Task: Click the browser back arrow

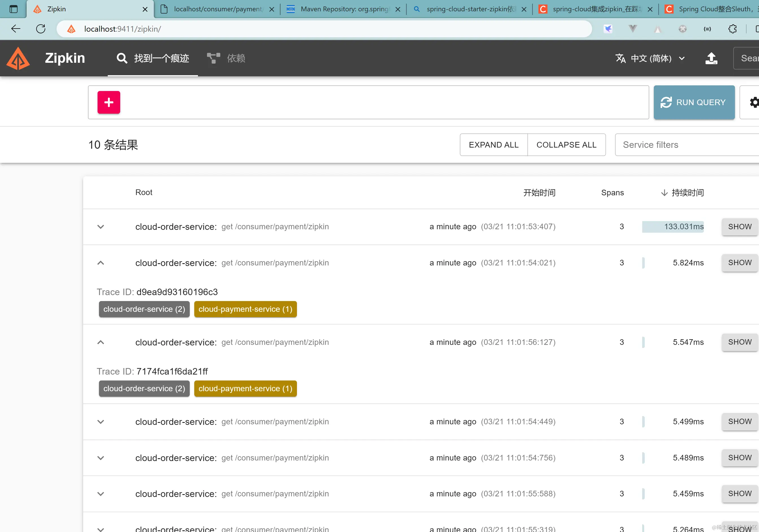Action: 16,29
